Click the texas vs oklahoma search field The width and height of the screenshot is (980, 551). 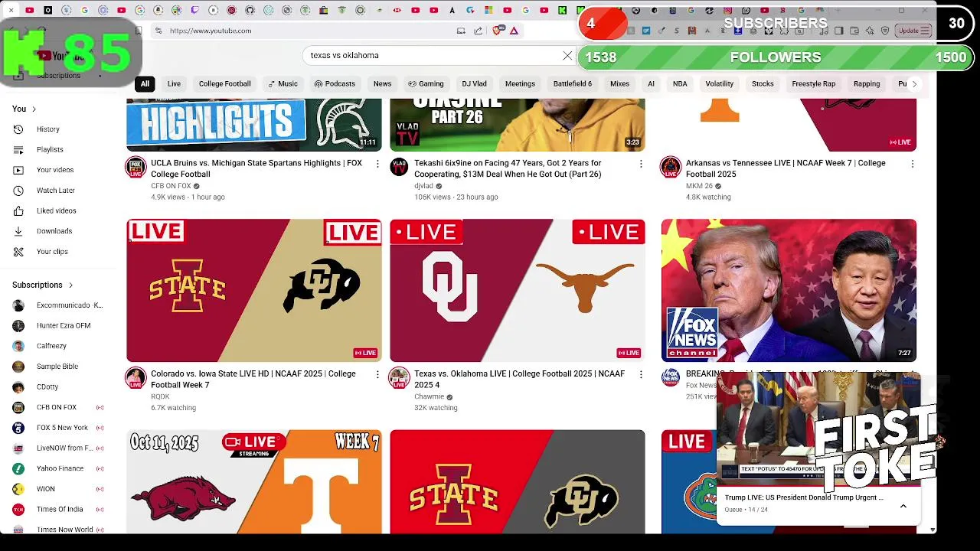[x=433, y=56]
